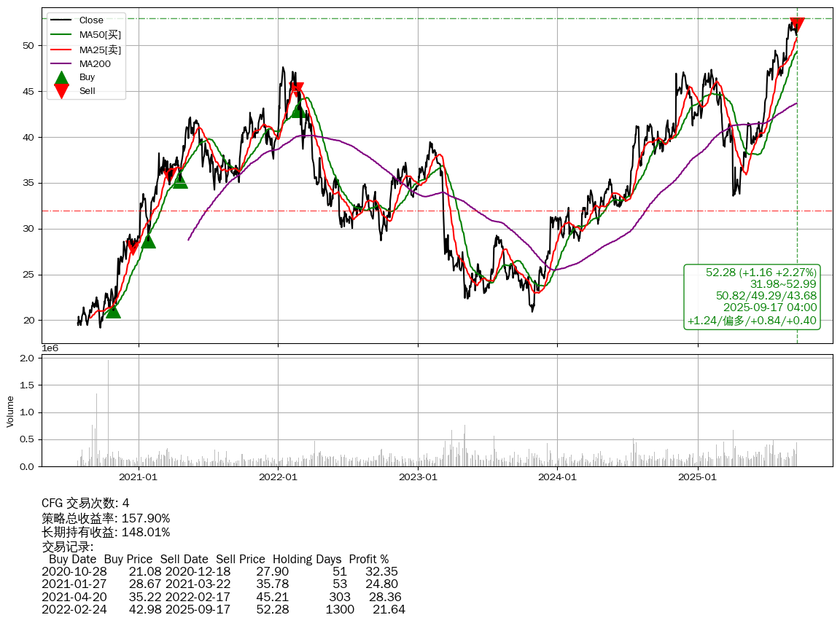Click the green Buy triangle in the legend
This screenshot has width=840, height=623.
click(x=62, y=77)
